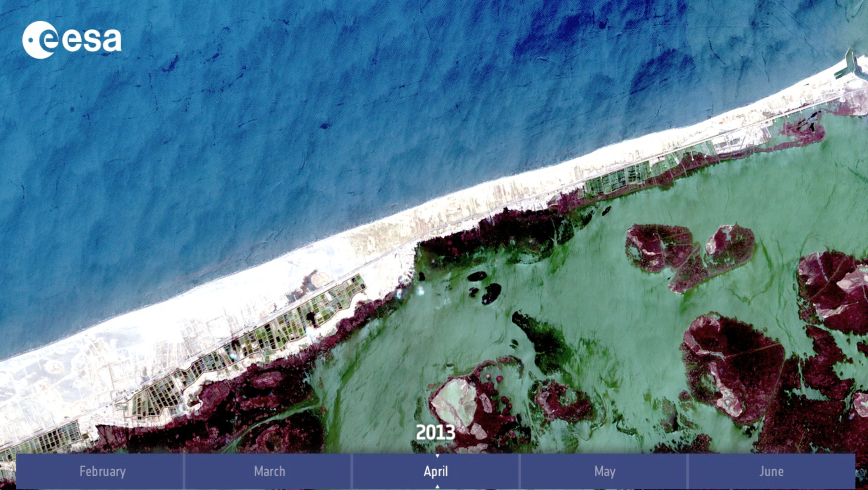The height and width of the screenshot is (490, 868).
Task: Click the small triangle marker above April
Action: 437,456
